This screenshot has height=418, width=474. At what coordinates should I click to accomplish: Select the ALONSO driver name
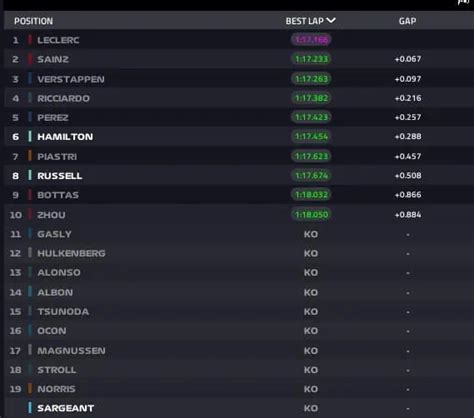pos(59,273)
